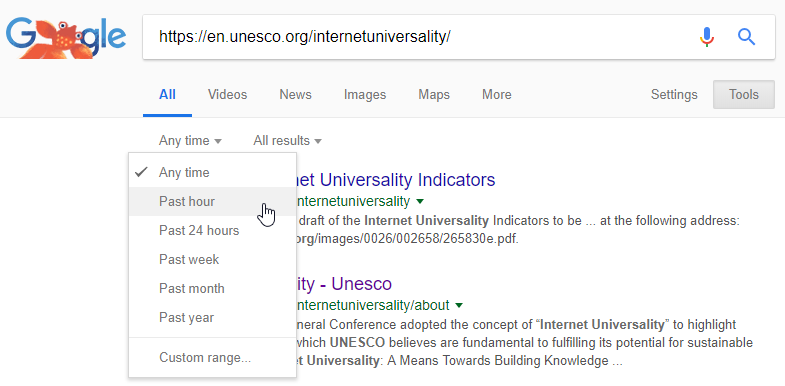The image size is (785, 386).
Task: Filter results to Past month
Action: [x=212, y=289]
